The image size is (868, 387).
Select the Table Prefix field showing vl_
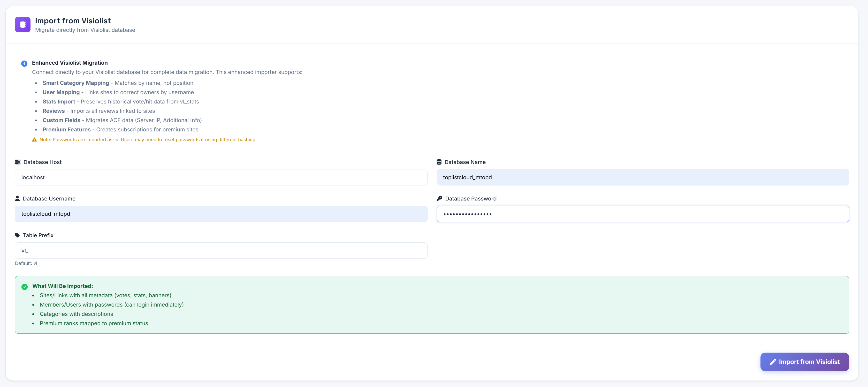tap(221, 250)
